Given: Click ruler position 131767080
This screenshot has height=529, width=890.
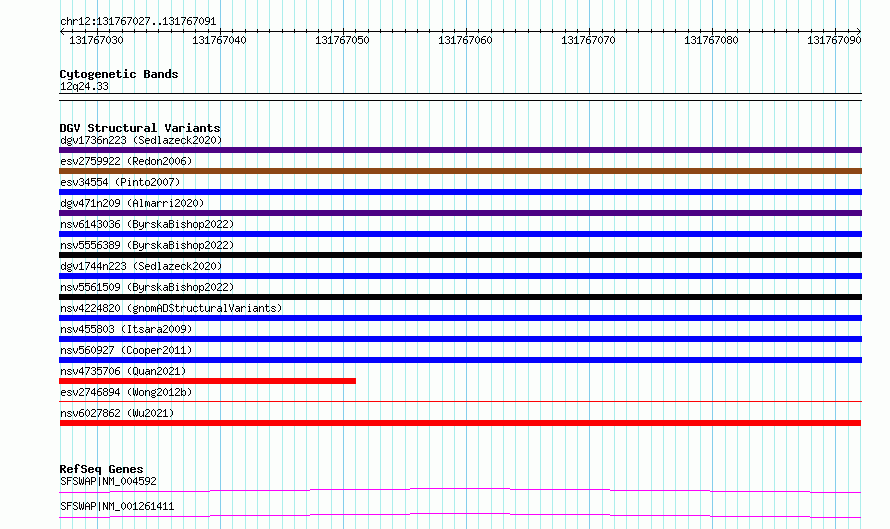Looking at the screenshot, I should [x=711, y=40].
